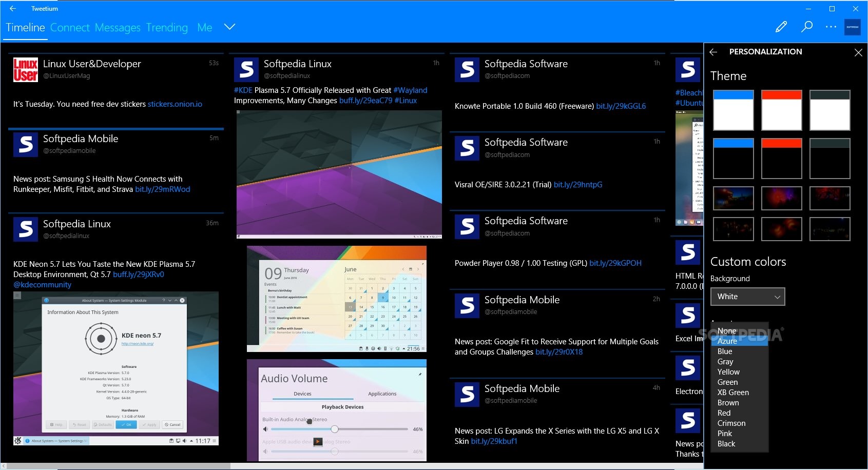The height and width of the screenshot is (470, 868).
Task: View KDE neon 5.7 system info image
Action: [116, 368]
